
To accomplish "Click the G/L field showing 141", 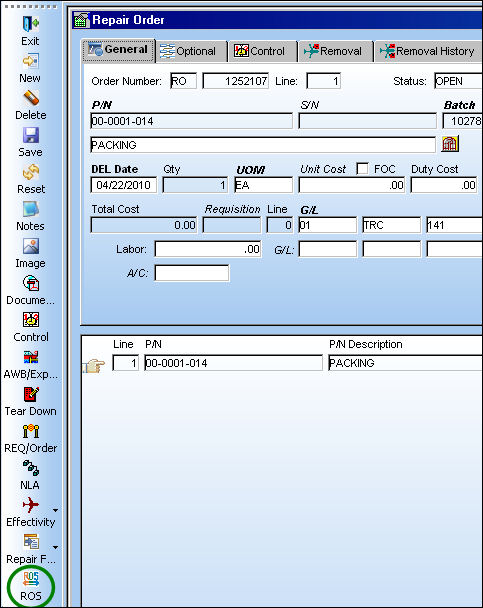I will (x=454, y=225).
